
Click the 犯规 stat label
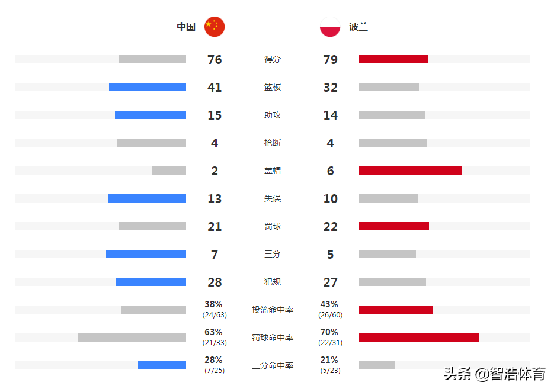pos(273,282)
